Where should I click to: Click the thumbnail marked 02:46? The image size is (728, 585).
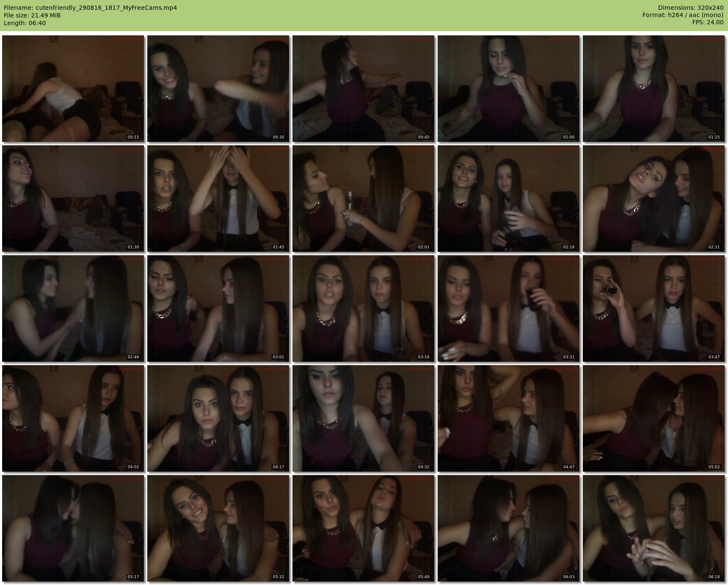[x=73, y=308]
